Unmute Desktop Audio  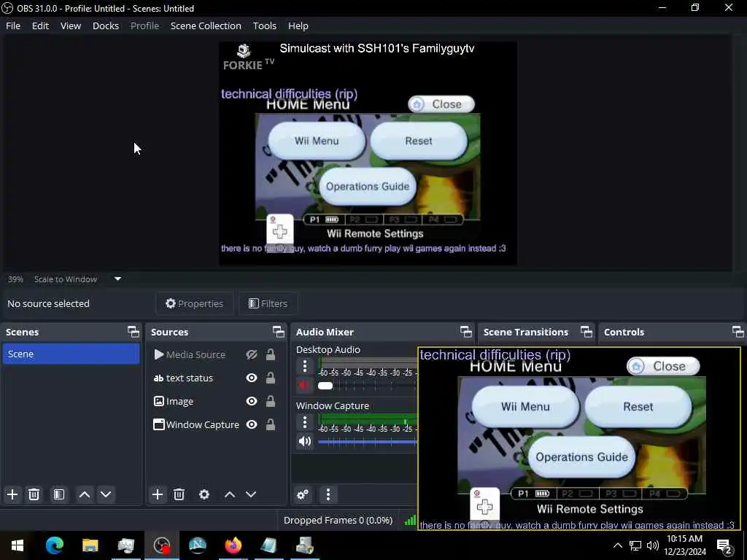point(304,385)
